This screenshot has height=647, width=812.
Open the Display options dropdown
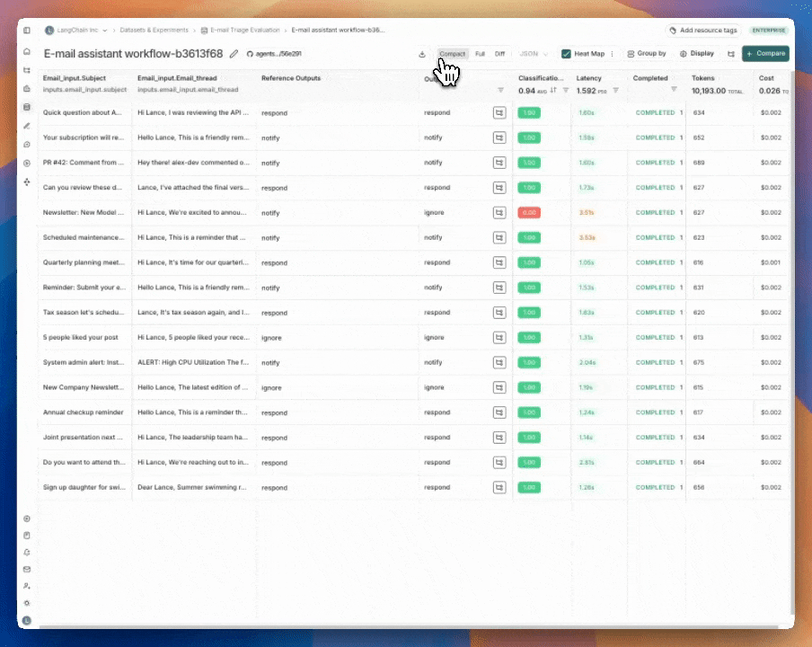(696, 53)
